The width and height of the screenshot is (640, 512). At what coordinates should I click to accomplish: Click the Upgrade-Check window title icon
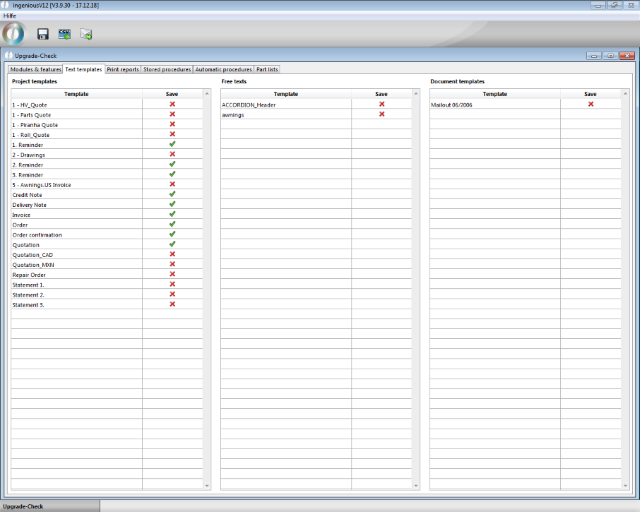[x=9, y=56]
